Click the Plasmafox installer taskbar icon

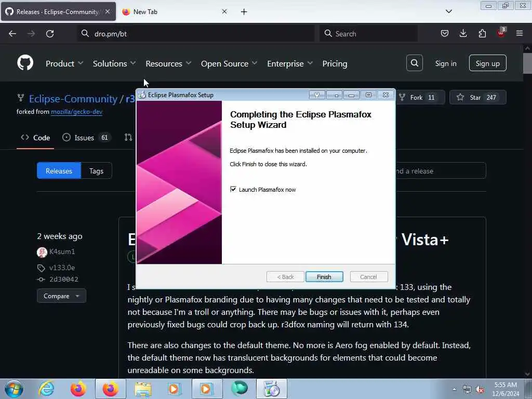tap(271, 389)
